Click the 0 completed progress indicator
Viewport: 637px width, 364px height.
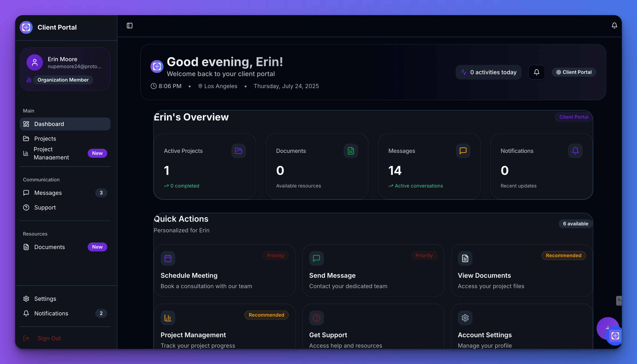pos(182,185)
